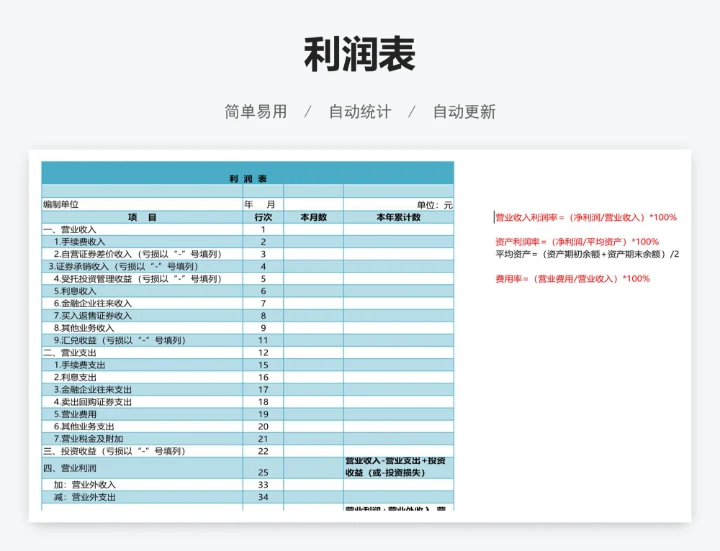Click the 简单易用 subtitle text
This screenshot has height=551, width=720.
coord(256,112)
